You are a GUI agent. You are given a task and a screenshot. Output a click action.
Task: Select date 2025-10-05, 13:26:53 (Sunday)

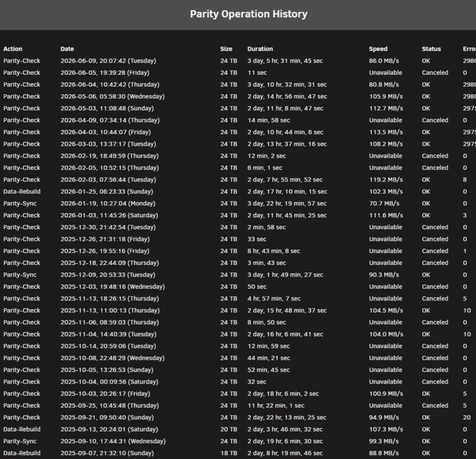(107, 370)
